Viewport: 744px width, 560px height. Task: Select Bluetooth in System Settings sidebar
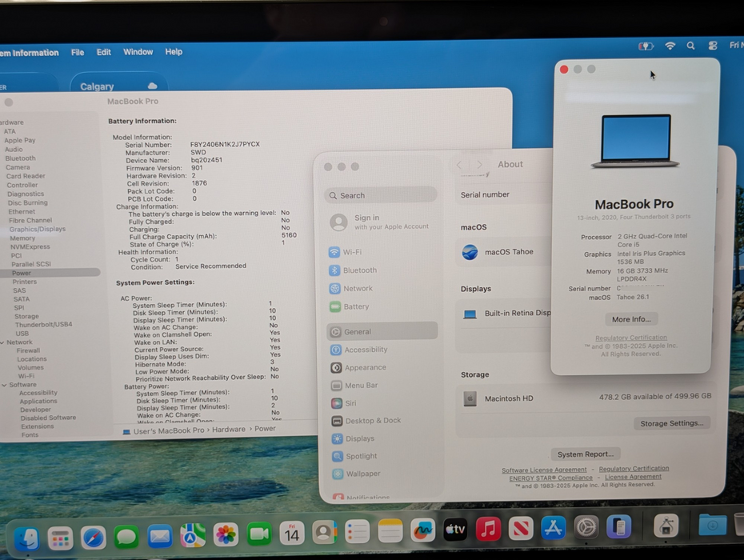[x=382, y=270]
